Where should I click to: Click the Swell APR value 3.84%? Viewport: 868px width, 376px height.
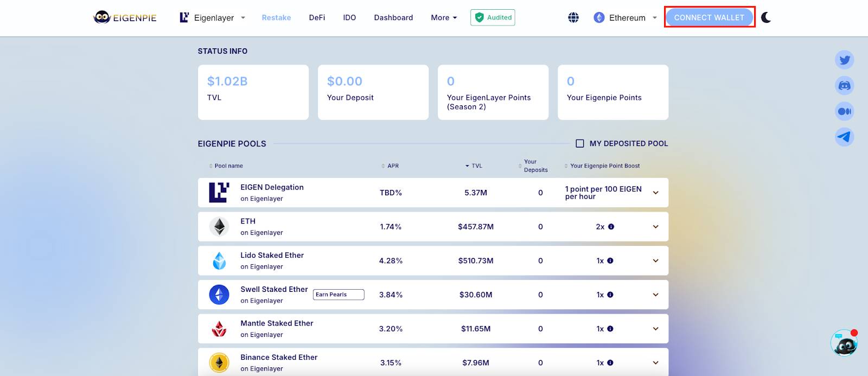point(391,295)
